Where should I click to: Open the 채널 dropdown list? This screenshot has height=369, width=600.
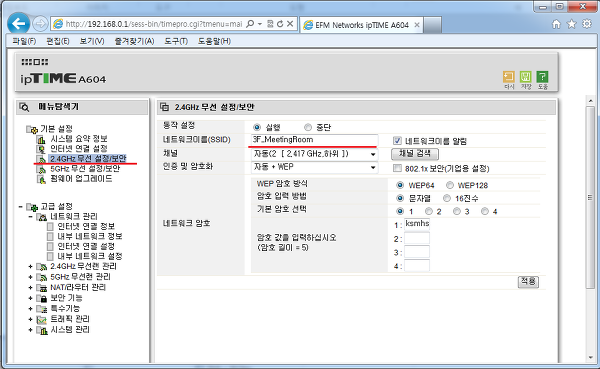(x=315, y=154)
